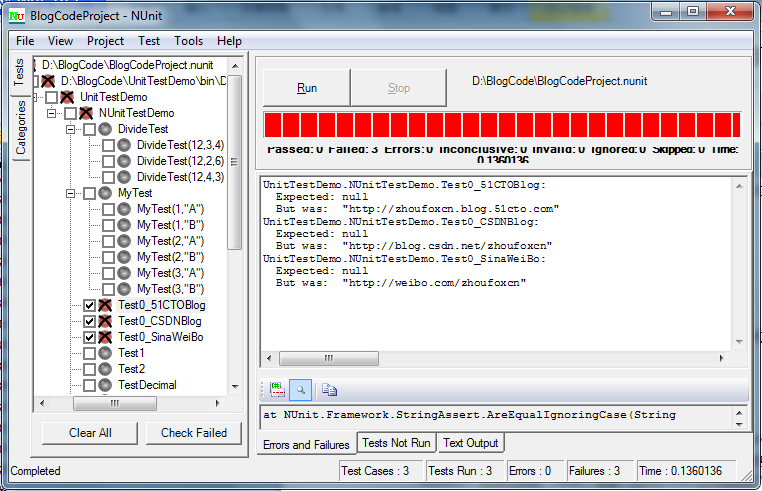Viewport: 762px width, 491px height.
Task: Click test tree scroll down arrow
Action: pyautogui.click(x=235, y=387)
